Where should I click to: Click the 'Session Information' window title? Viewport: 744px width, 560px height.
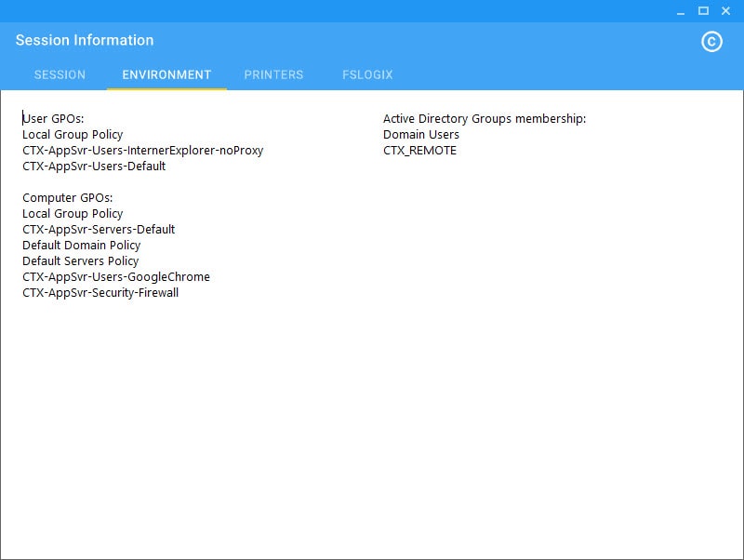click(85, 40)
